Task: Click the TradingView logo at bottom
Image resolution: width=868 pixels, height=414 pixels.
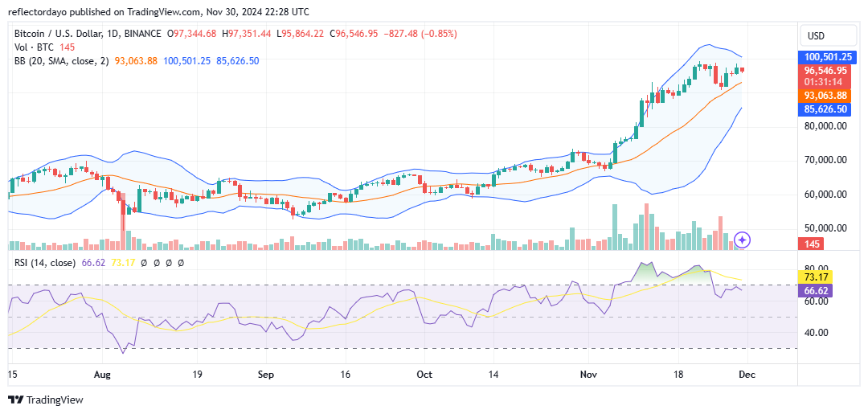Action: [45, 400]
